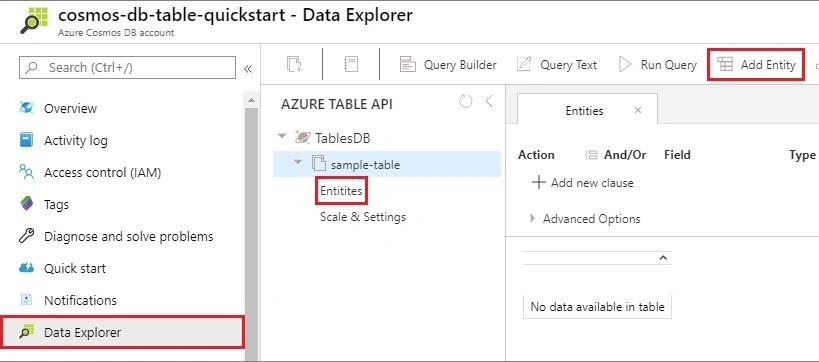Open Notifications in sidebar
The height and width of the screenshot is (362, 819).
(x=80, y=300)
